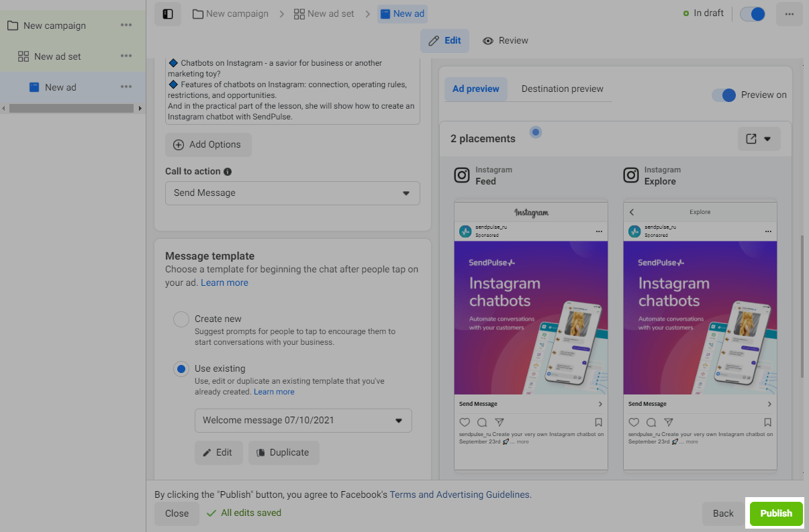Open the three-dot menu for New campaign
The height and width of the screenshot is (532, 809).
(126, 25)
